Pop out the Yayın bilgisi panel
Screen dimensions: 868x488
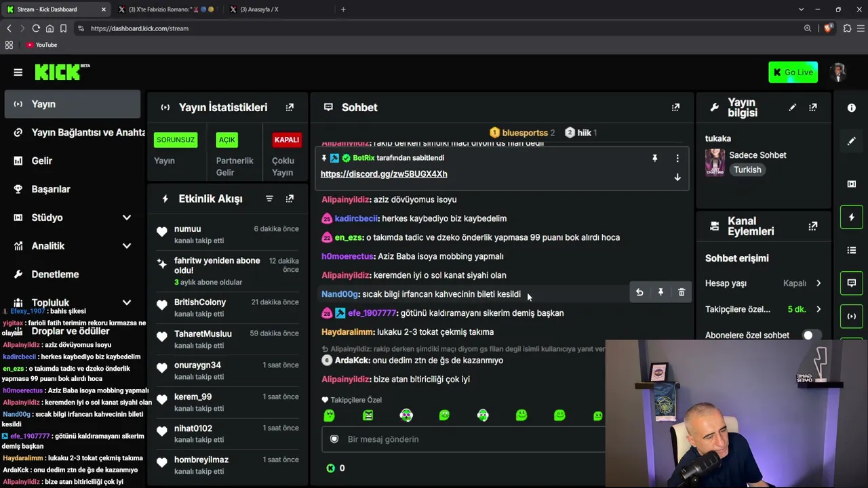(812, 107)
